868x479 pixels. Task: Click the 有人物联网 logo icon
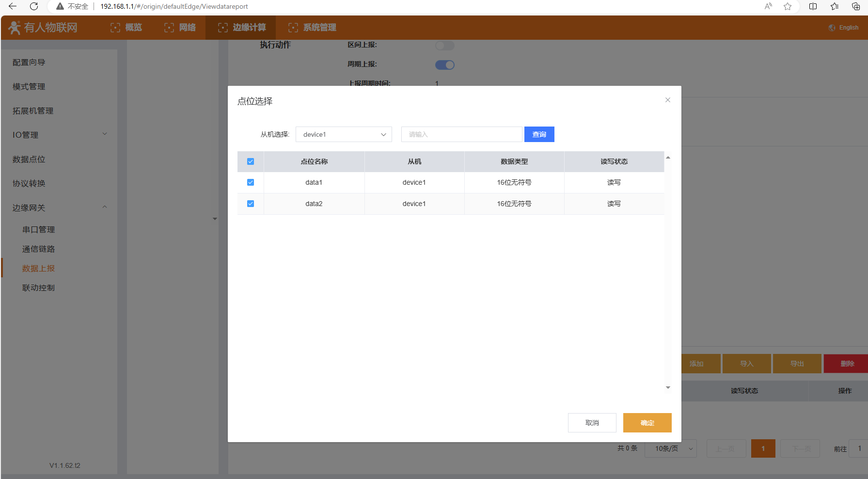[15, 28]
